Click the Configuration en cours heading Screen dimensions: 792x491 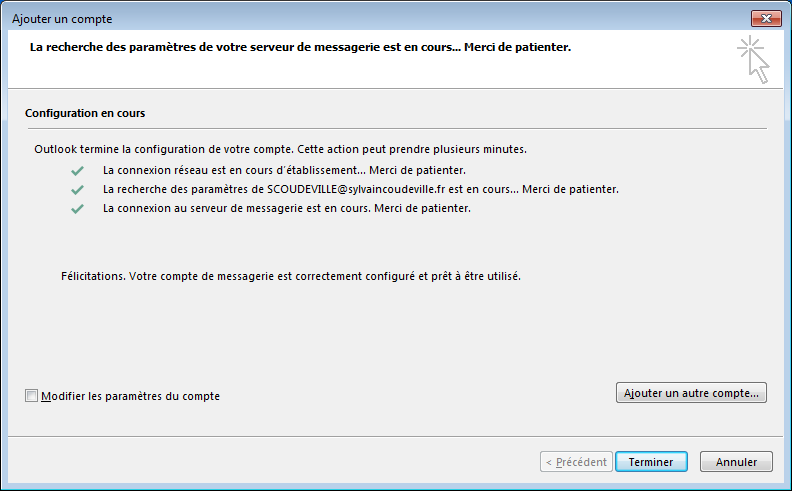(85, 114)
